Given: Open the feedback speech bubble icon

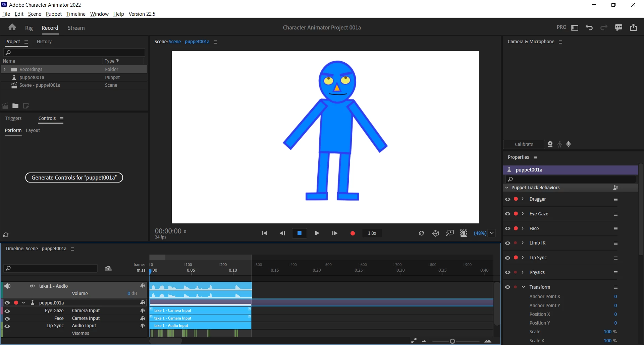Looking at the screenshot, I should click(x=619, y=27).
